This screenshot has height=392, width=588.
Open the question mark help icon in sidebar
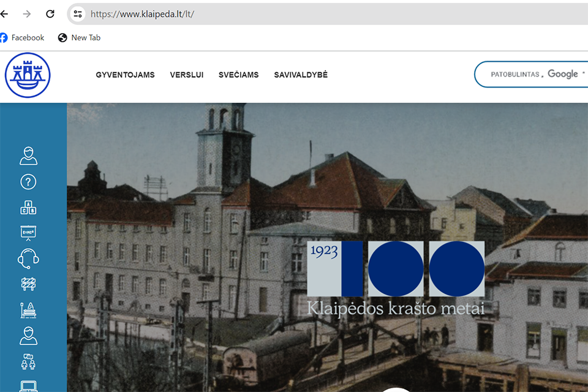pos(28,182)
